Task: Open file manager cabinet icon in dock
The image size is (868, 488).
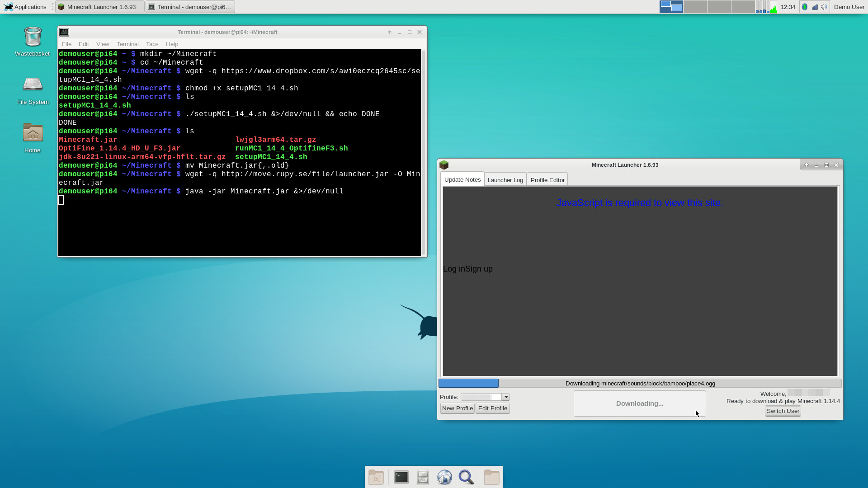Action: coord(423,477)
